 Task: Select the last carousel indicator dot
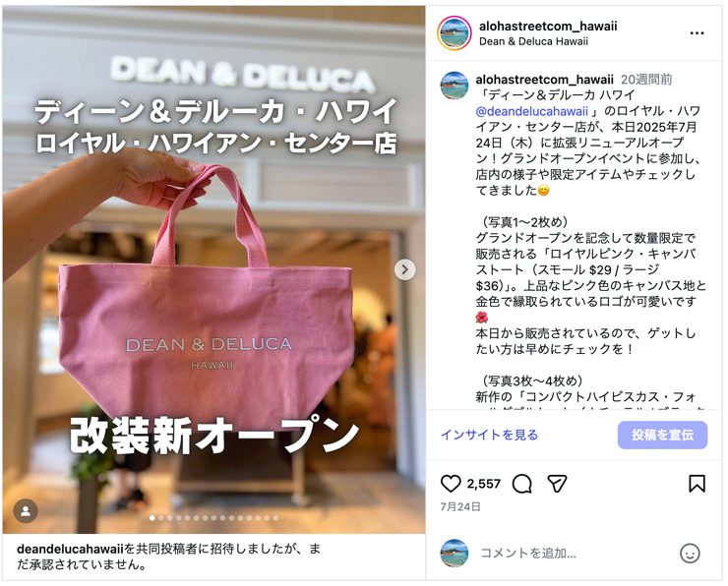point(275,518)
